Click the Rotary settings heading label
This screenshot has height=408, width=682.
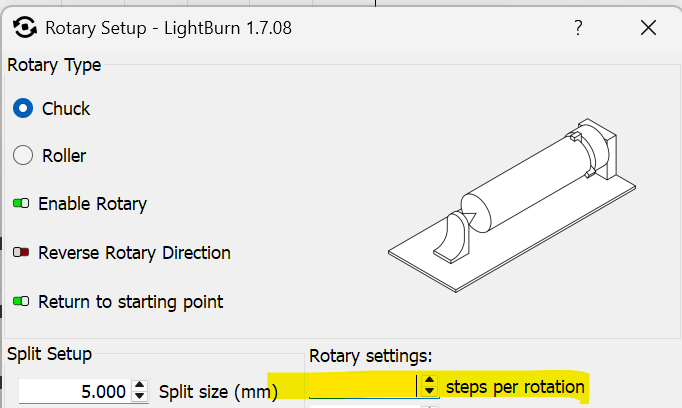[371, 356]
